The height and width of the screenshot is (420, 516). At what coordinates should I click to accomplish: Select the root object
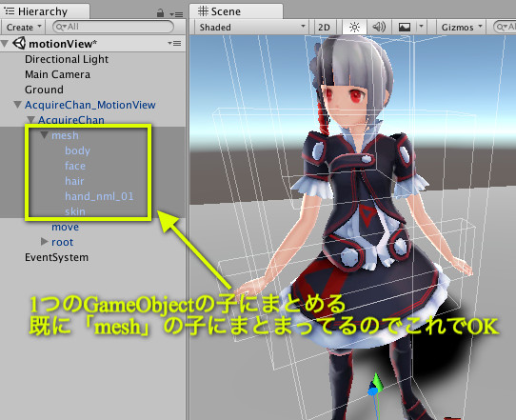(62, 242)
